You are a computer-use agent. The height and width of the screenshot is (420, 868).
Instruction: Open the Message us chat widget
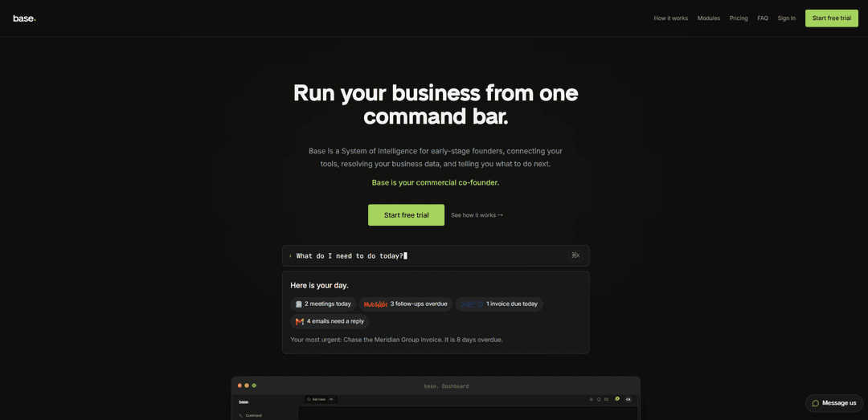pyautogui.click(x=834, y=403)
